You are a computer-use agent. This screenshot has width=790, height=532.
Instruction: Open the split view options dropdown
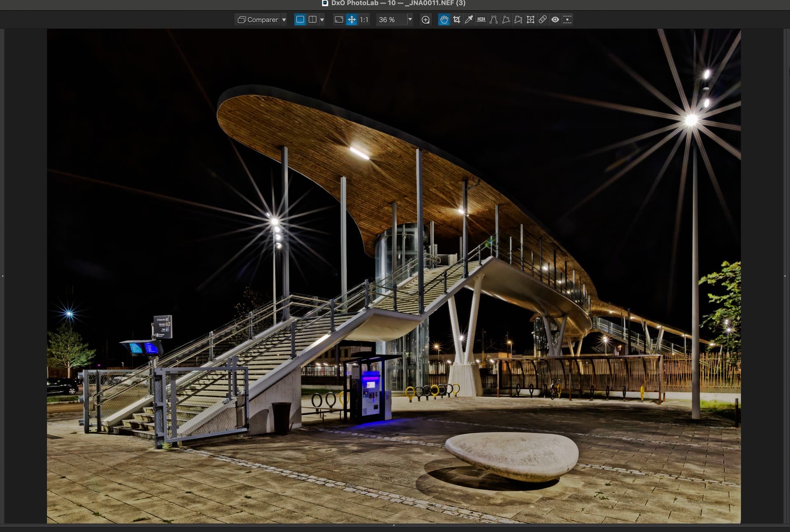click(322, 20)
